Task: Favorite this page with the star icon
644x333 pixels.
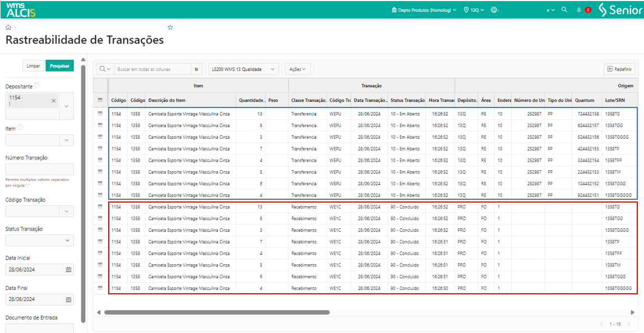Action: point(170,27)
